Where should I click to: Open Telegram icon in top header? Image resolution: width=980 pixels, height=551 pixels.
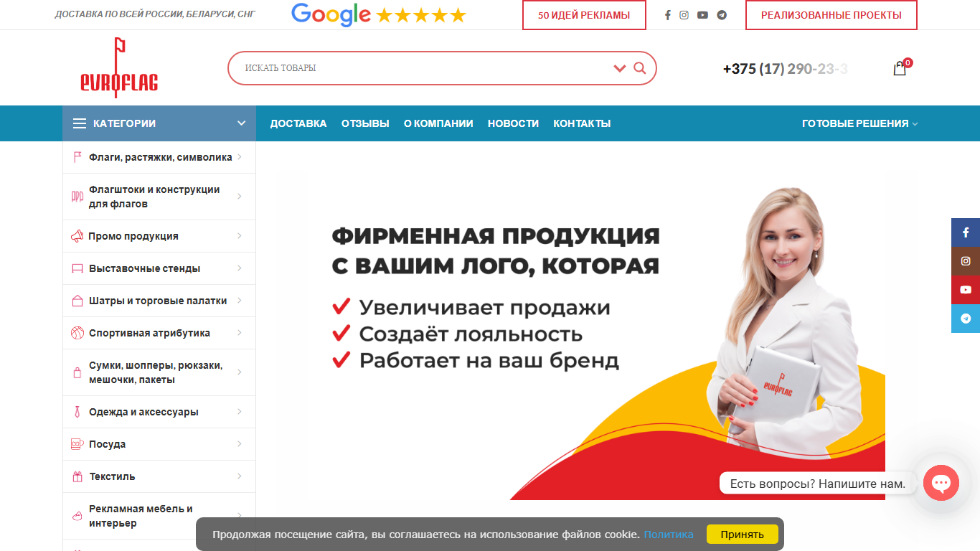722,15
